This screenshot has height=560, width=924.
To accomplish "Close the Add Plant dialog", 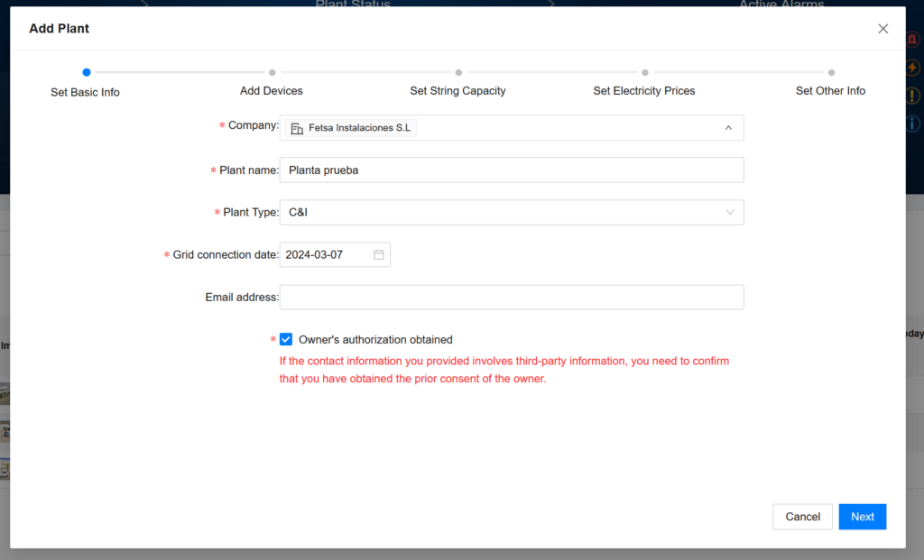I will [x=883, y=29].
